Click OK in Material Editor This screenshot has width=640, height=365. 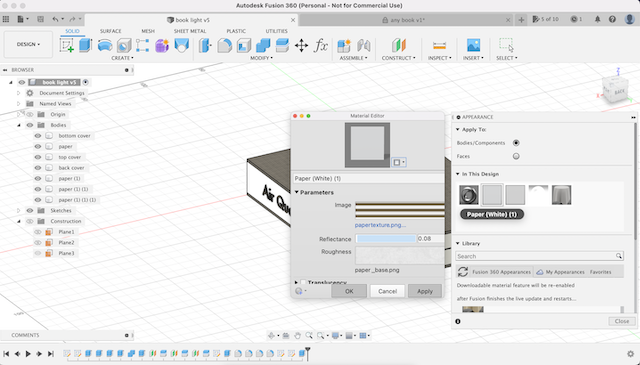coord(349,291)
